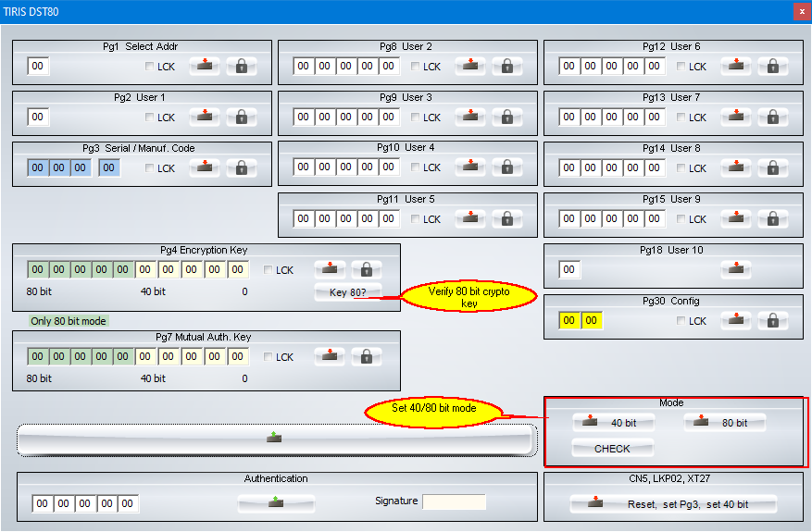812x532 pixels.
Task: Click Reset, set Pg3, set 40 bit
Action: [x=673, y=503]
